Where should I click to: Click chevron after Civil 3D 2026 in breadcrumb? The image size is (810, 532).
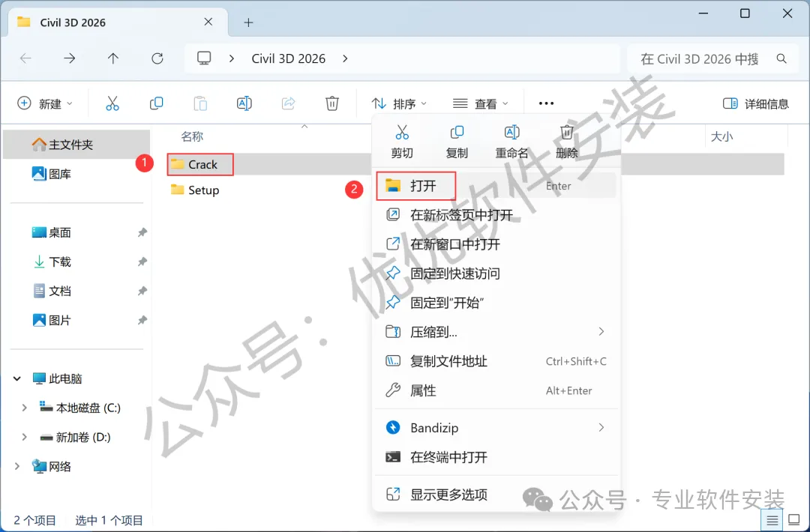[x=345, y=59]
